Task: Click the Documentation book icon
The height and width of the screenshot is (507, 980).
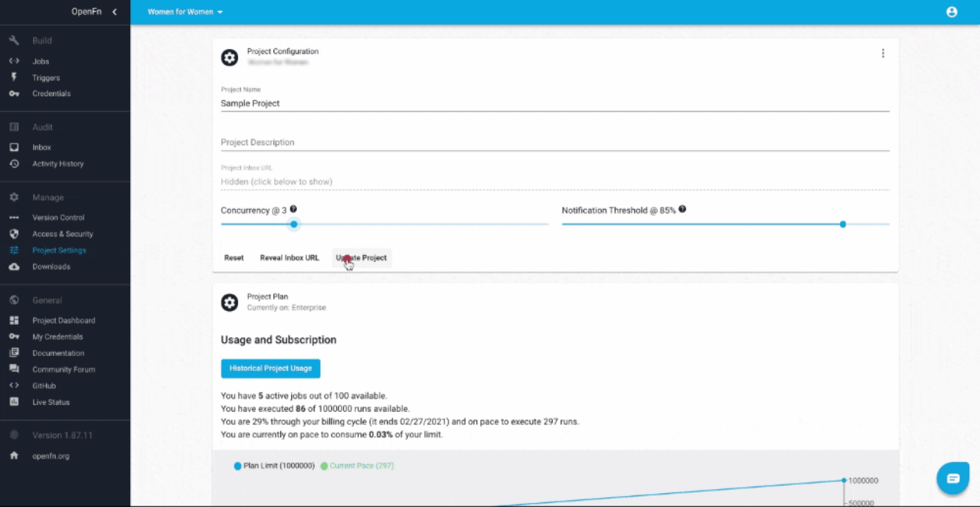Action: (14, 353)
